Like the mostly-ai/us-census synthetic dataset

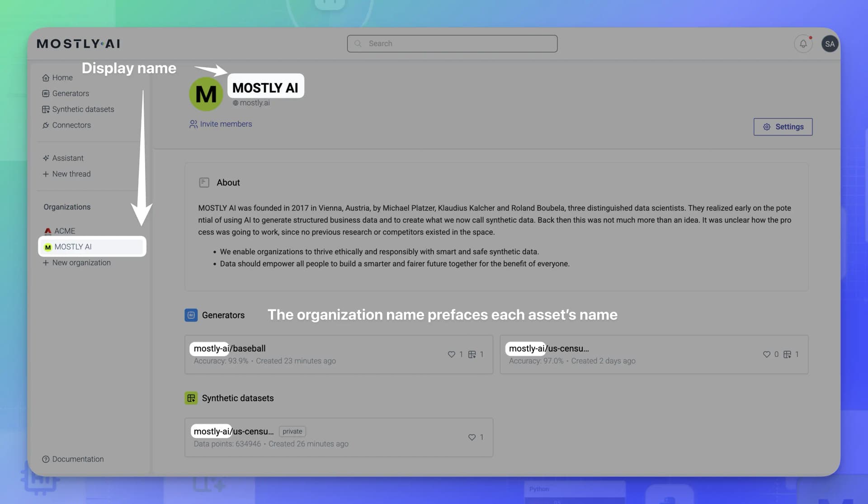(471, 437)
